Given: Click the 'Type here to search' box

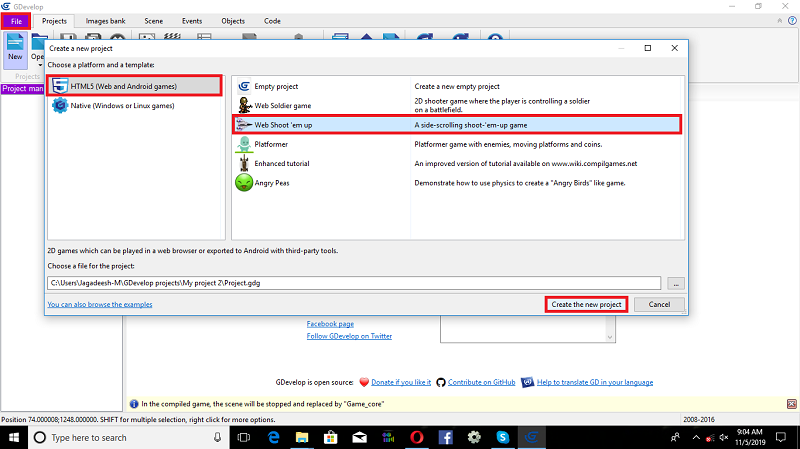Looking at the screenshot, I should (x=128, y=438).
